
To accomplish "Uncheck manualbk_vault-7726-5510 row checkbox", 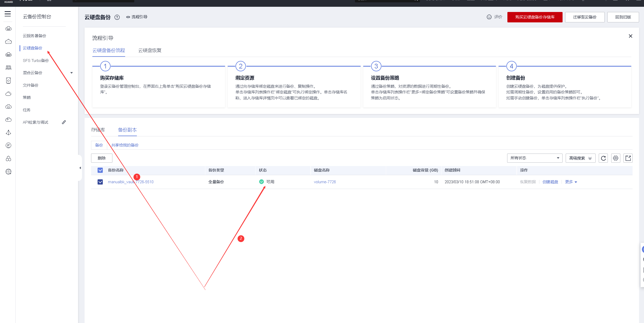I will [x=100, y=182].
